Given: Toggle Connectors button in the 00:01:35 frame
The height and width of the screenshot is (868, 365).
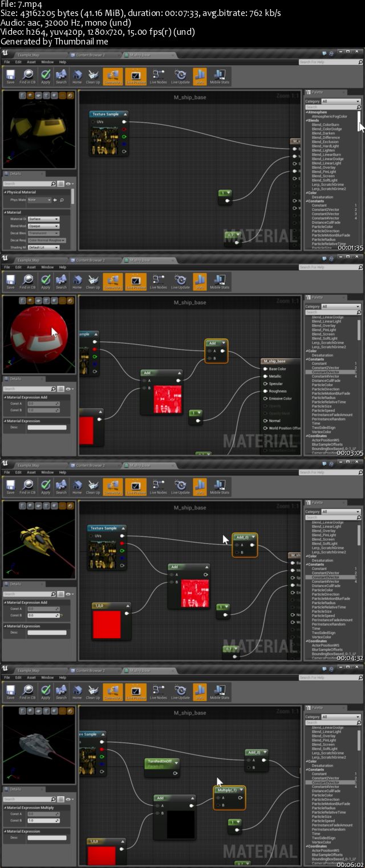Looking at the screenshot, I should tap(112, 76).
